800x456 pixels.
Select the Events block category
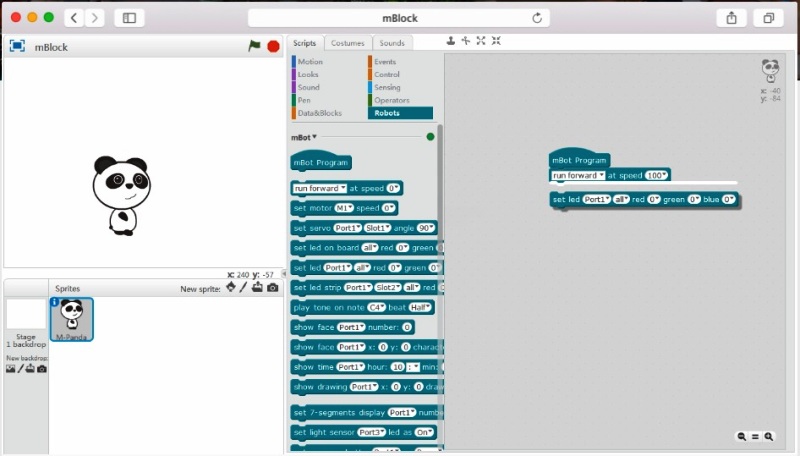[385, 62]
